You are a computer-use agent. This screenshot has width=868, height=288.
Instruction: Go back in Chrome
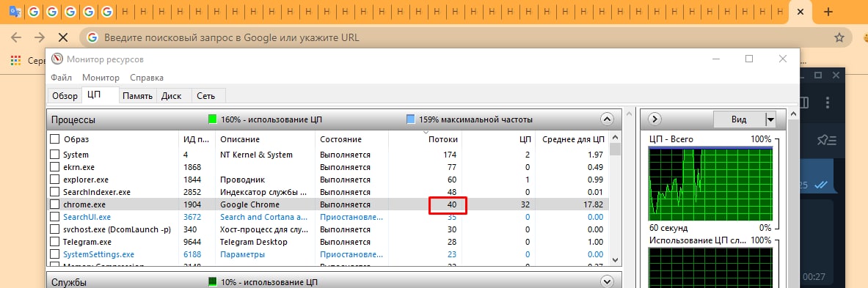coord(16,37)
